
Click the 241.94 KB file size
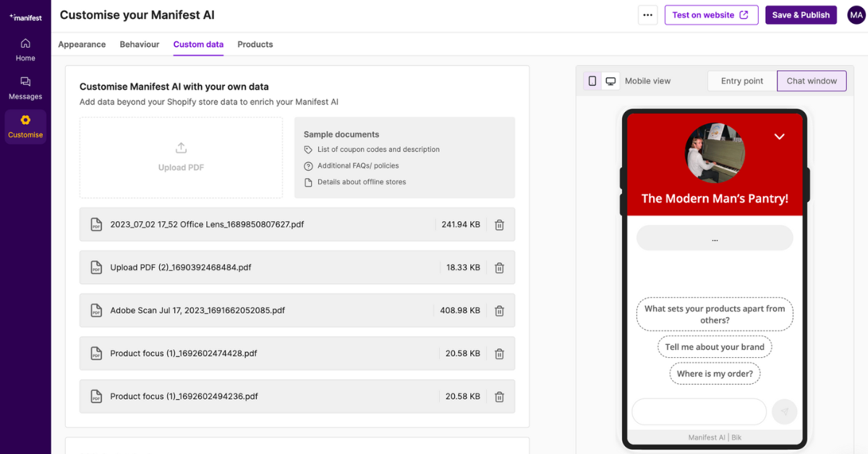coord(461,225)
